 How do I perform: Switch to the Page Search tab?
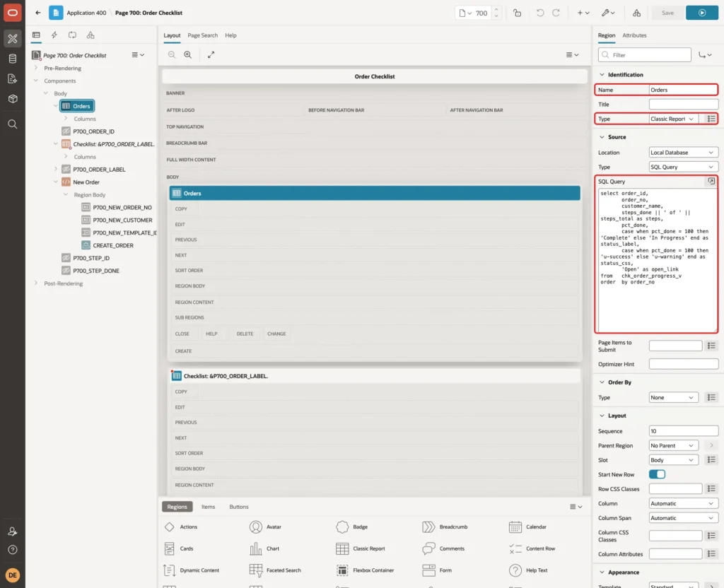(202, 35)
